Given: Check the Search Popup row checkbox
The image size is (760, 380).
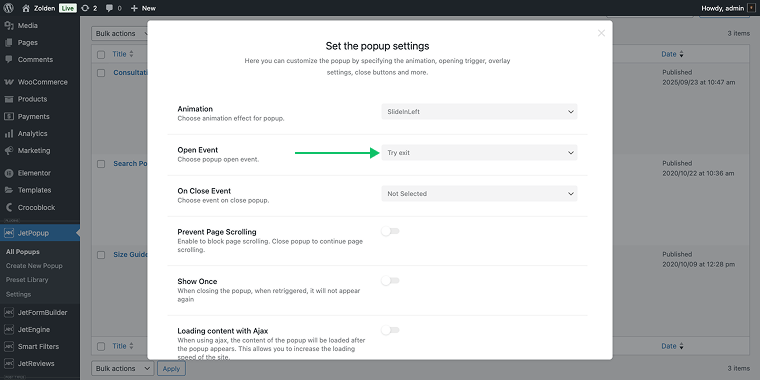Looking at the screenshot, I should click(x=101, y=164).
